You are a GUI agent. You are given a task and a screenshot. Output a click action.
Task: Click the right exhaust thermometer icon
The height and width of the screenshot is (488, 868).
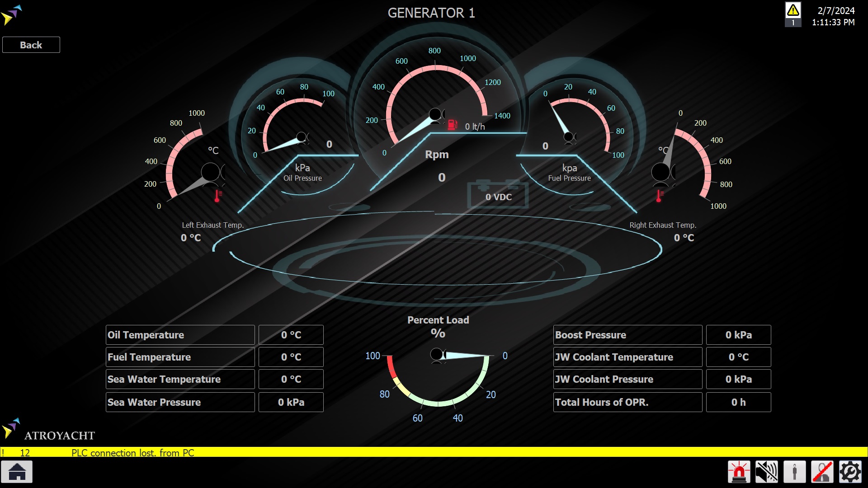[660, 196]
